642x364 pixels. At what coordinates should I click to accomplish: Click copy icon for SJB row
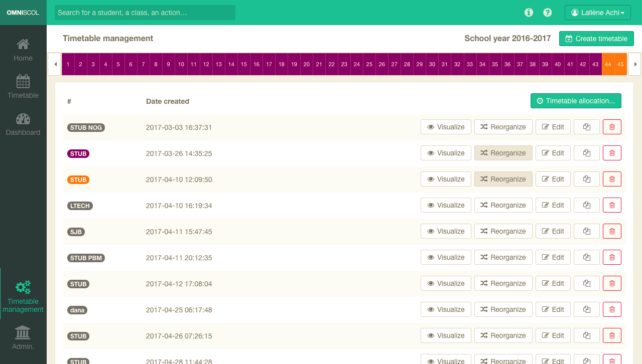coord(586,231)
